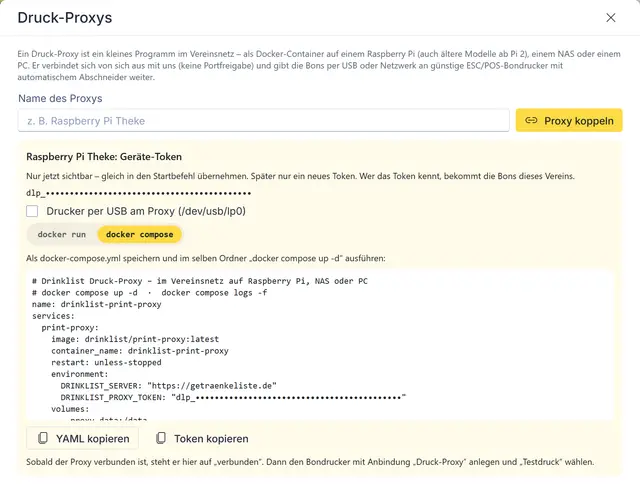This screenshot has width=640, height=489.
Task: Click the '# Drinklist Druck-Proxy' comment line
Action: [x=200, y=281]
